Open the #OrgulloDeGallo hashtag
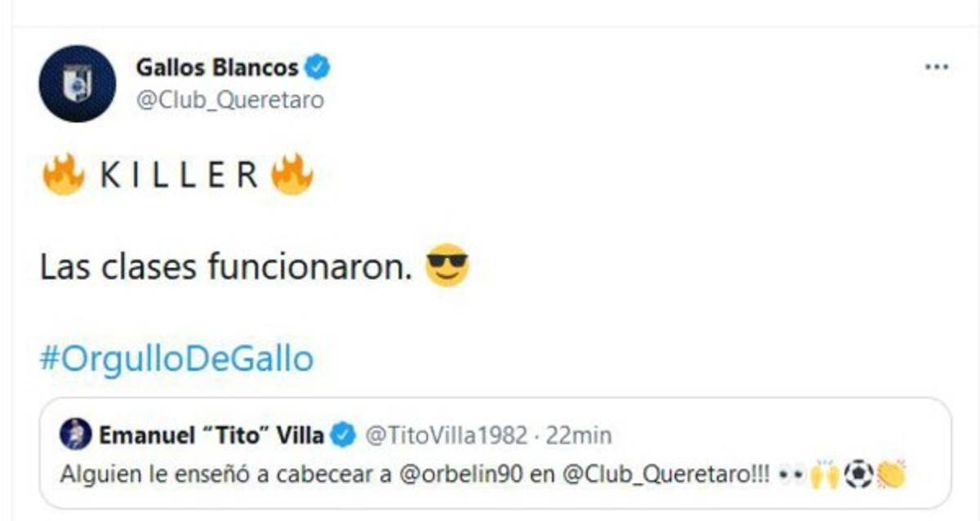The width and height of the screenshot is (980, 521). [176, 359]
